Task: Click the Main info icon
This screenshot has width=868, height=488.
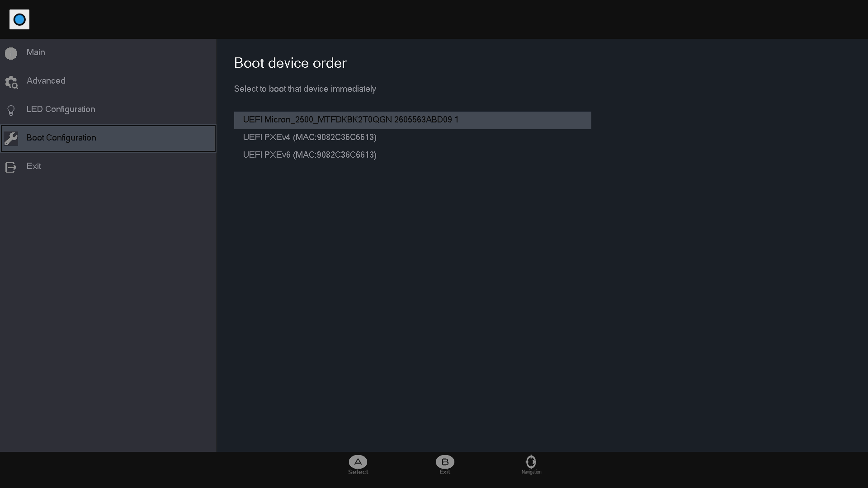Action: pos(11,53)
